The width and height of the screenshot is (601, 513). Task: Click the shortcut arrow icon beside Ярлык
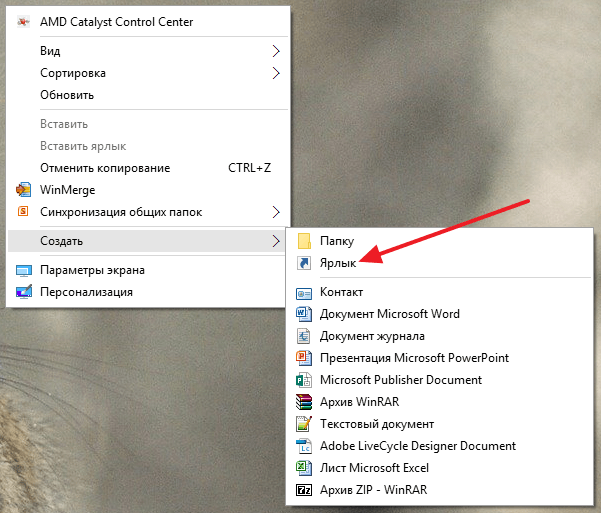pos(304,263)
